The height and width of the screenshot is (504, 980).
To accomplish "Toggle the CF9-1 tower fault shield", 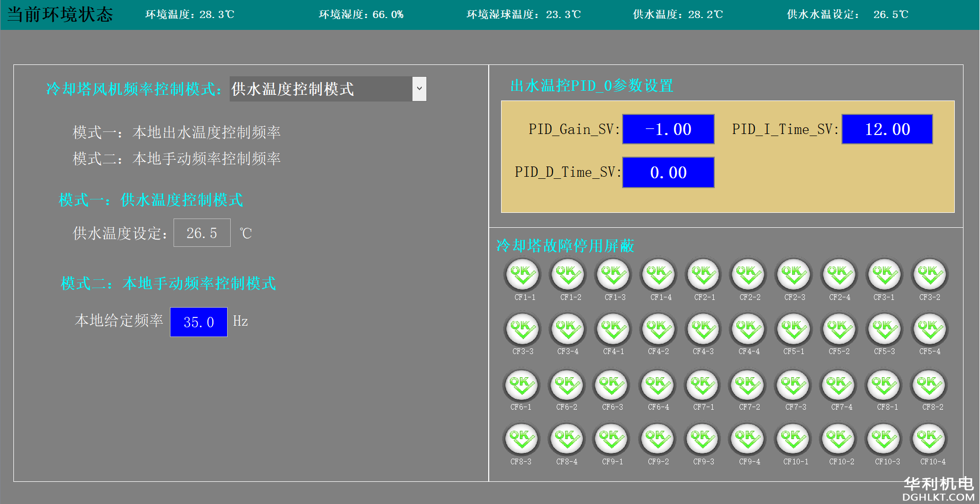I will (611, 440).
